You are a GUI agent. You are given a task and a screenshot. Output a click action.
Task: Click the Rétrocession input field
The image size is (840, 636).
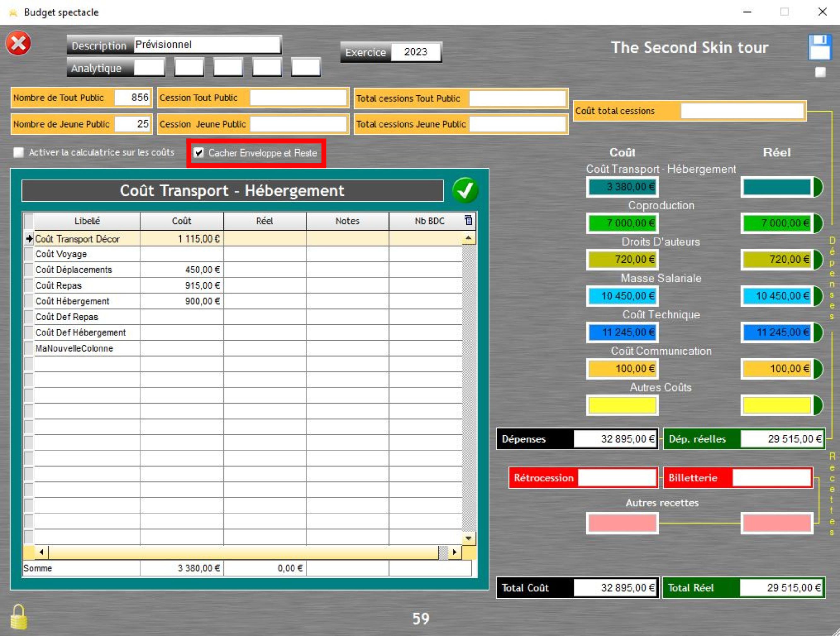(617, 478)
